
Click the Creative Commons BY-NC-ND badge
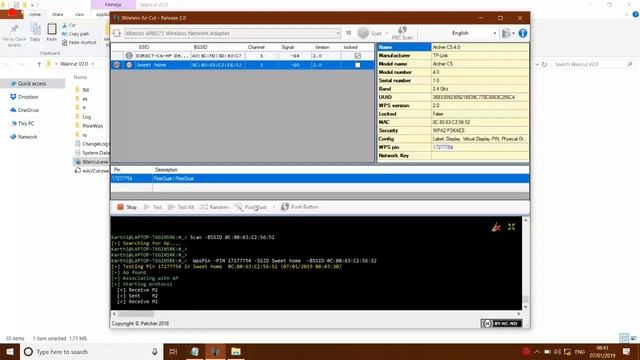501,323
